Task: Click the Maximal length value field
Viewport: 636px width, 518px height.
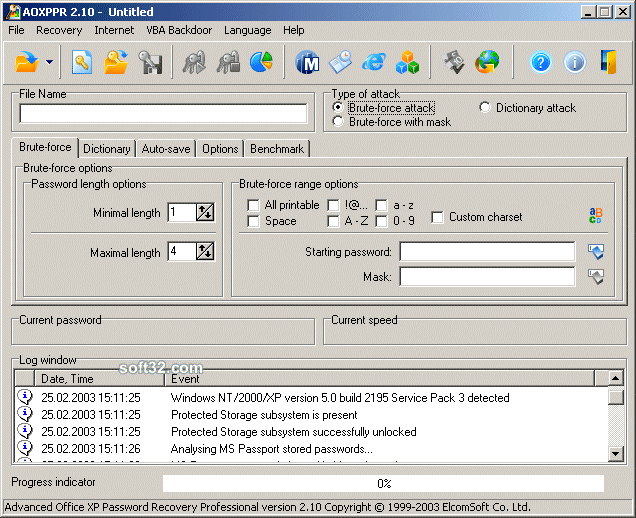Action: pos(182,251)
